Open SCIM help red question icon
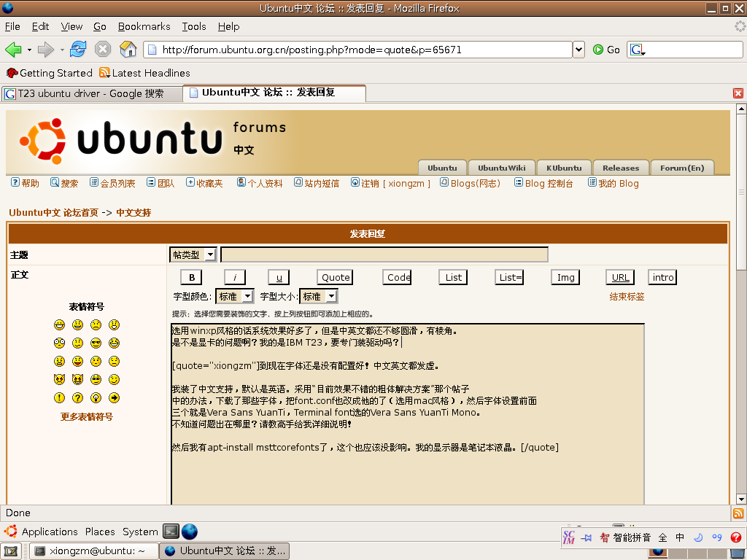 pos(735,537)
